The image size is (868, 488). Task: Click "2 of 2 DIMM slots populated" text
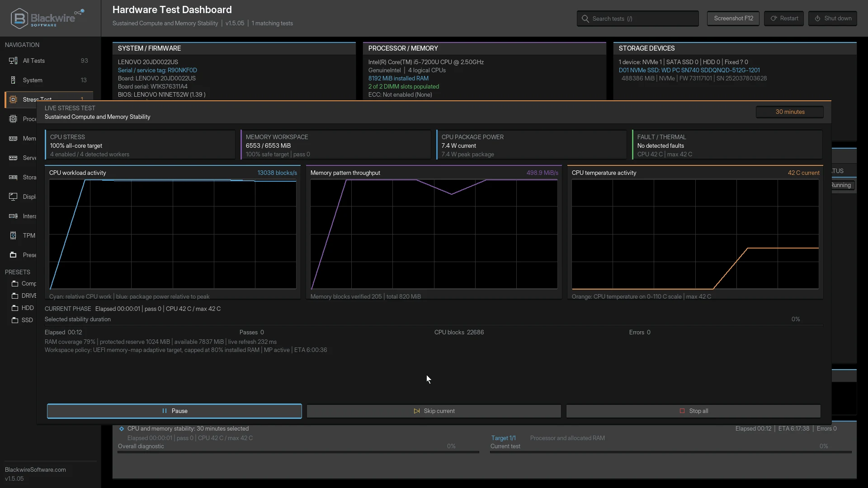click(404, 87)
